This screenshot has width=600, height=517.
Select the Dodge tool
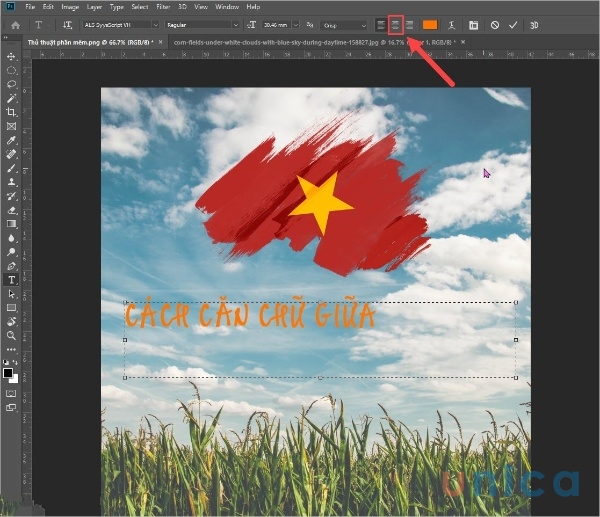[x=11, y=252]
